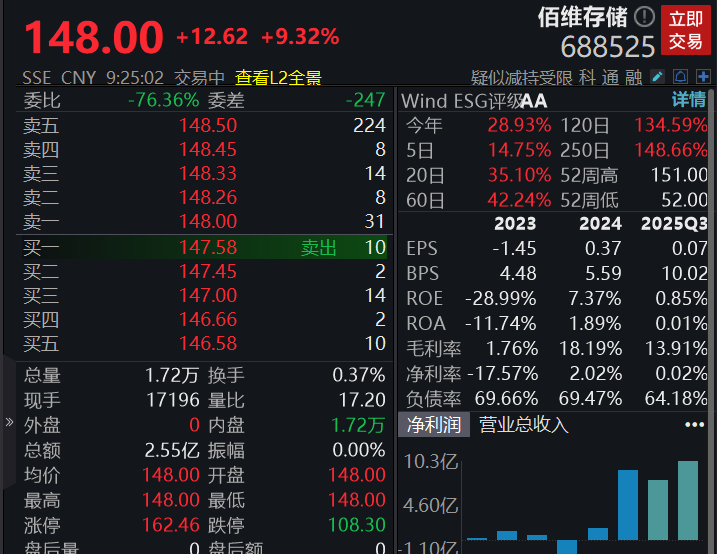Screen dimensions: 718x554
Task: Select the 卖二 price 148.26
Action: (x=208, y=197)
